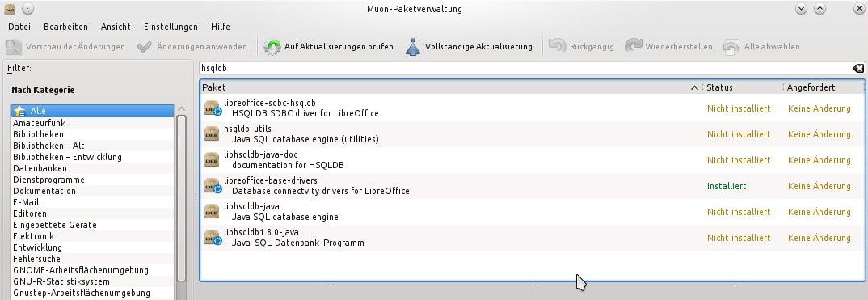Image resolution: width=868 pixels, height=300 pixels.
Task: Open the Bearbeiten menu
Action: (66, 27)
